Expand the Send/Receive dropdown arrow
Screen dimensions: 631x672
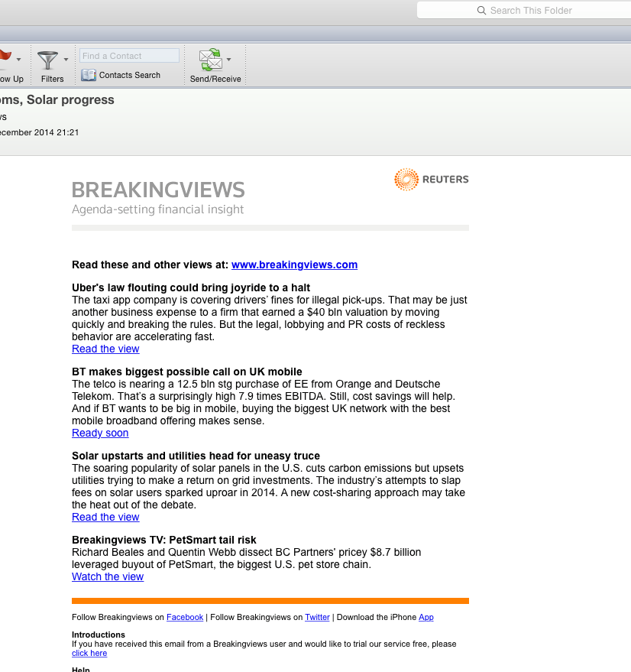(x=228, y=60)
